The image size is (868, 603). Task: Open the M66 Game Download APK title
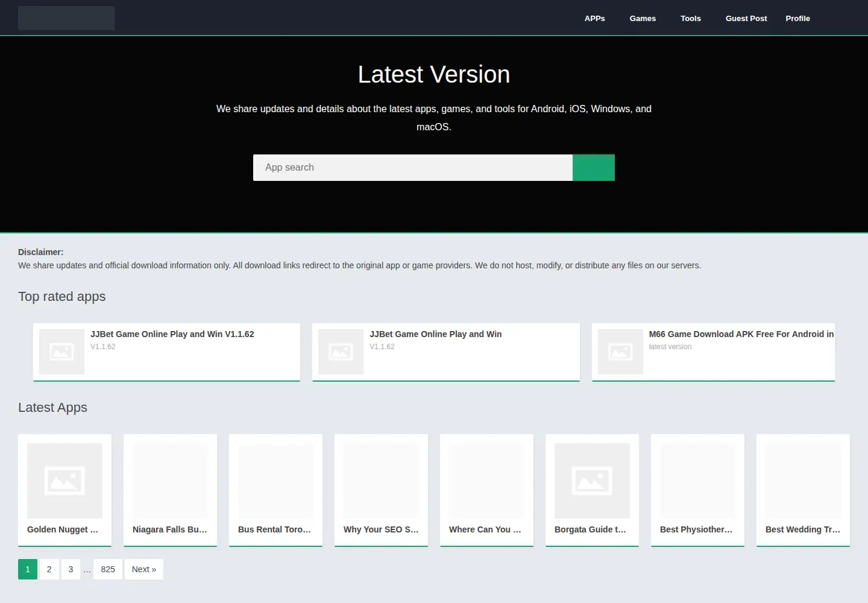click(741, 334)
